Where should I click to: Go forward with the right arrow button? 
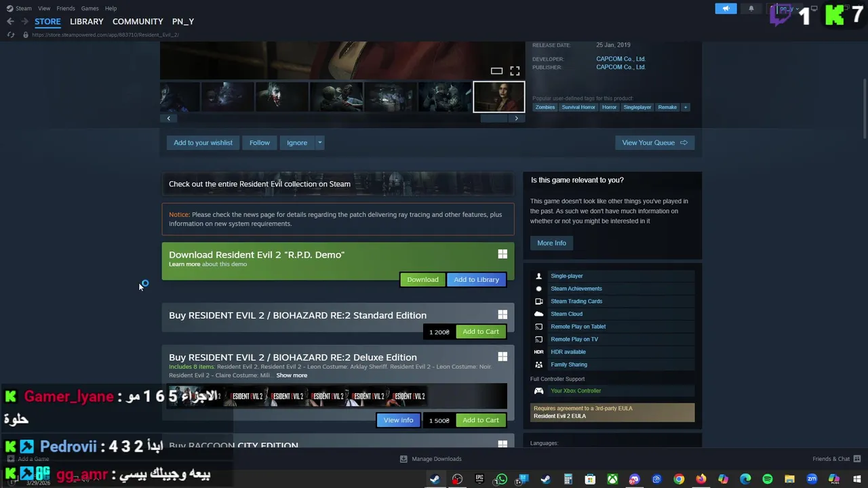point(24,22)
